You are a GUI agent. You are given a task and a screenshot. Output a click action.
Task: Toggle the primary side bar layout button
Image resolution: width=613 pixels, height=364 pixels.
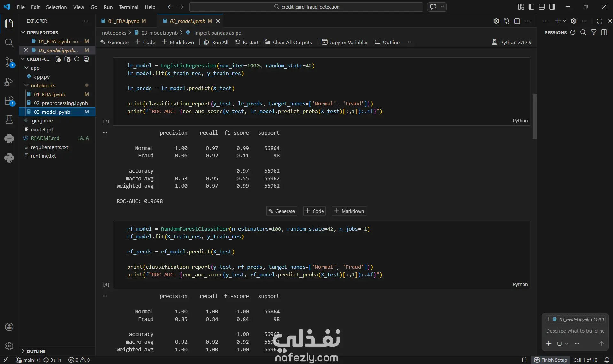531,7
